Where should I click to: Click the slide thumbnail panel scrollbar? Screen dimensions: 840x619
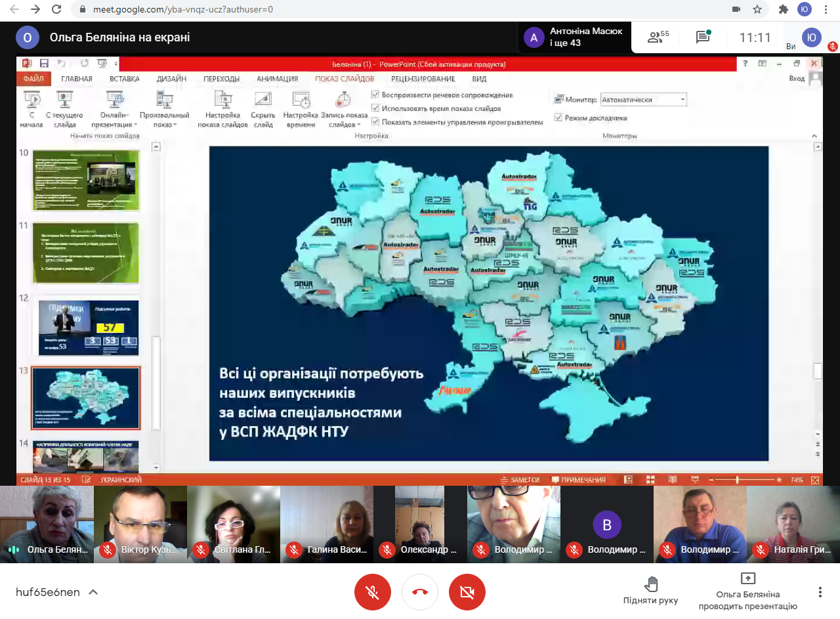pos(156,383)
